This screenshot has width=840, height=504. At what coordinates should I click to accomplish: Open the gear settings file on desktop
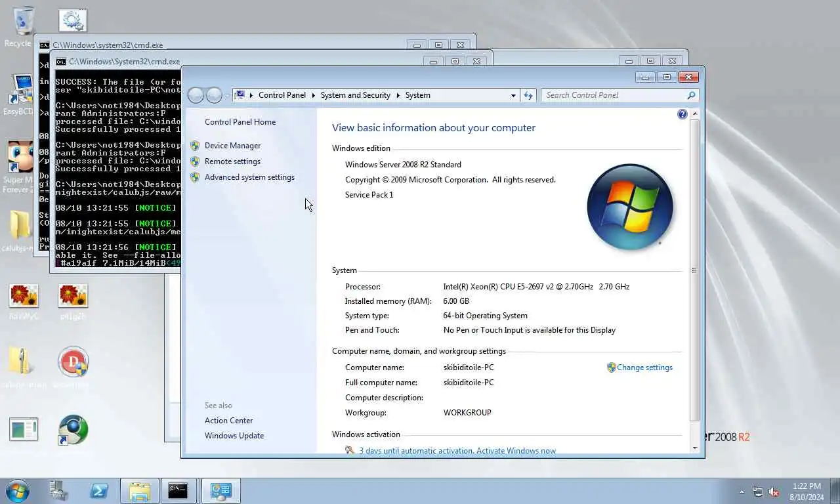(73, 20)
